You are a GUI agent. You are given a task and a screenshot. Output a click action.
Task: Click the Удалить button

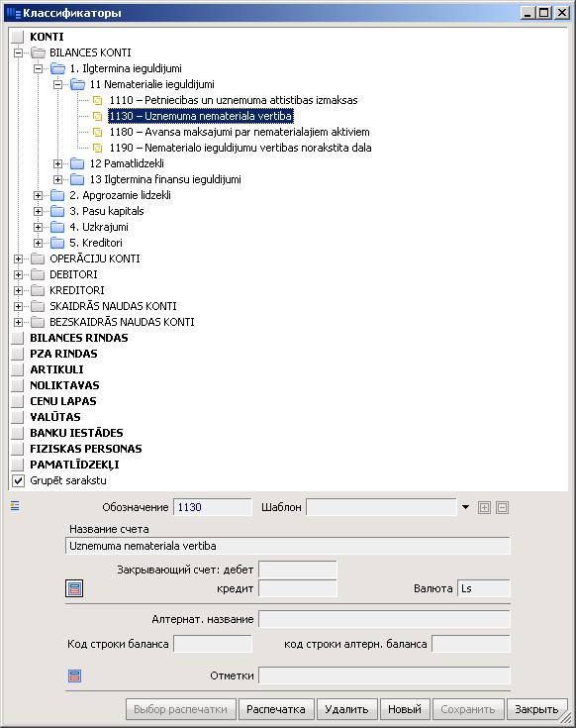(346, 709)
